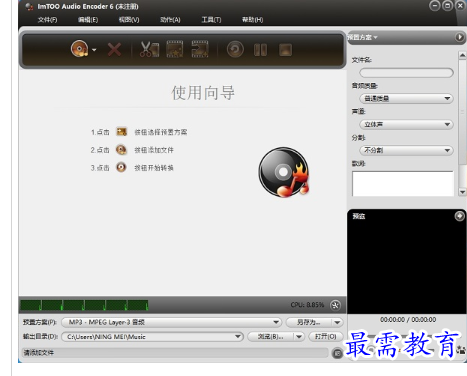Click the lyrics text box
Viewport: 467px width, 376px height.
pyautogui.click(x=403, y=184)
